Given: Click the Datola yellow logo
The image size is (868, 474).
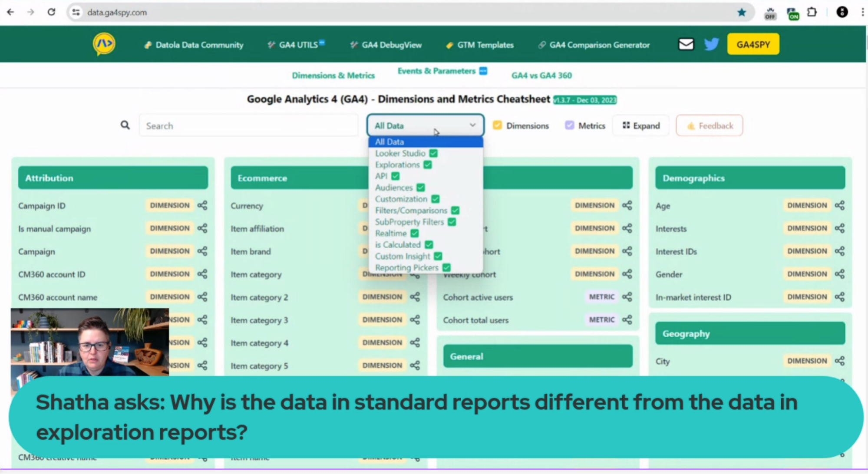Looking at the screenshot, I should point(104,44).
